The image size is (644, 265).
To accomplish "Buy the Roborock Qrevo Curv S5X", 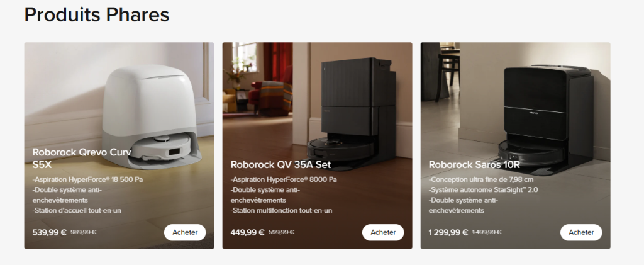I will click(x=185, y=232).
